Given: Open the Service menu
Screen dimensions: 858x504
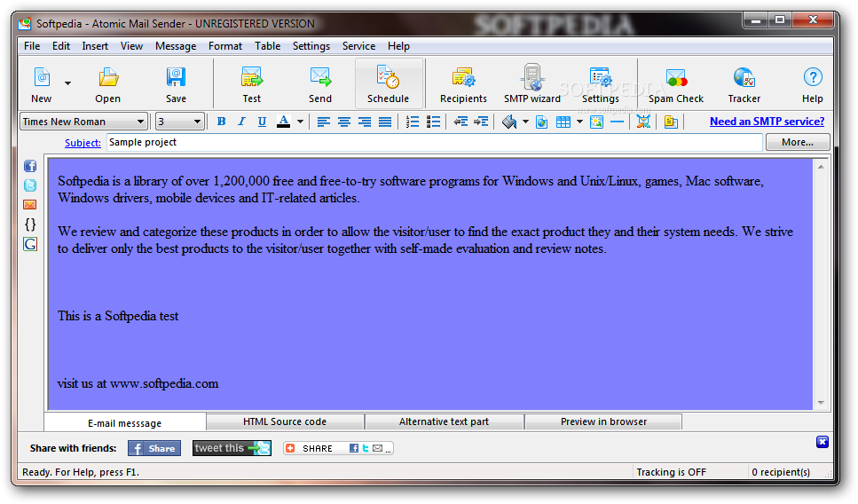Looking at the screenshot, I should click(359, 46).
